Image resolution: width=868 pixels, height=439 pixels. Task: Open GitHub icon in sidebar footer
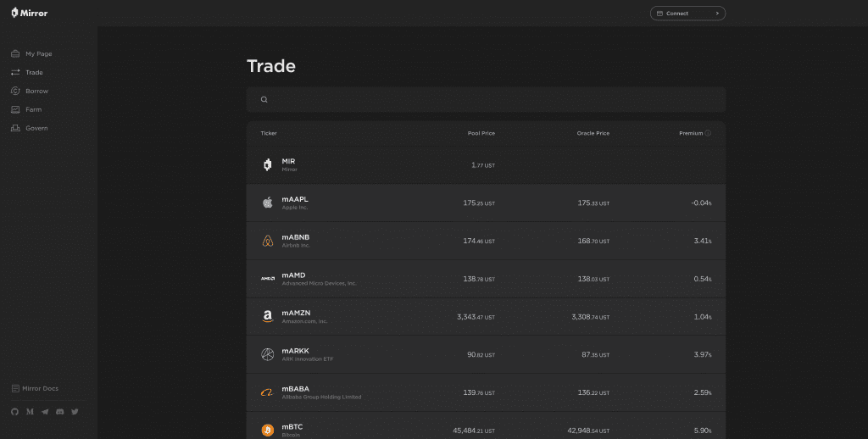tap(15, 412)
